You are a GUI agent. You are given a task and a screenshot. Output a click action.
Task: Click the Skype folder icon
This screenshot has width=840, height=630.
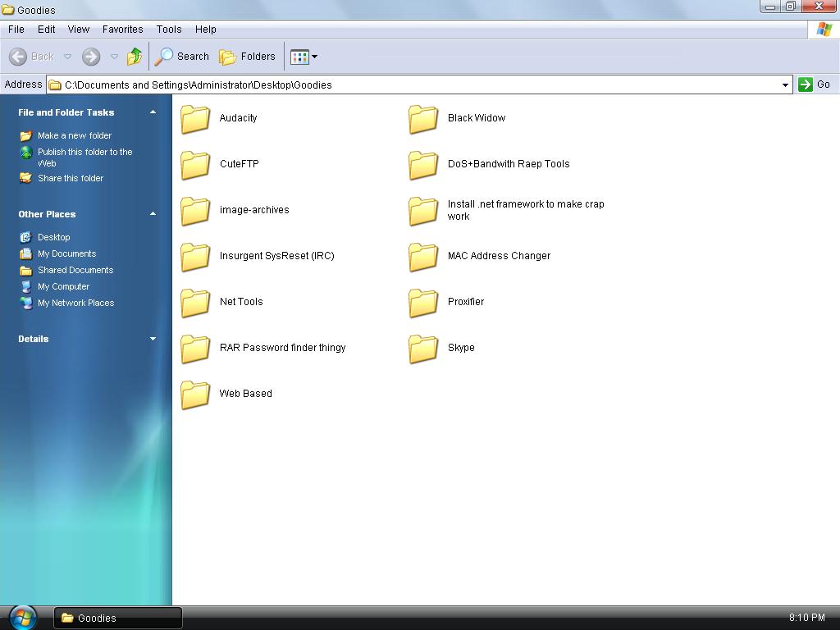click(423, 349)
